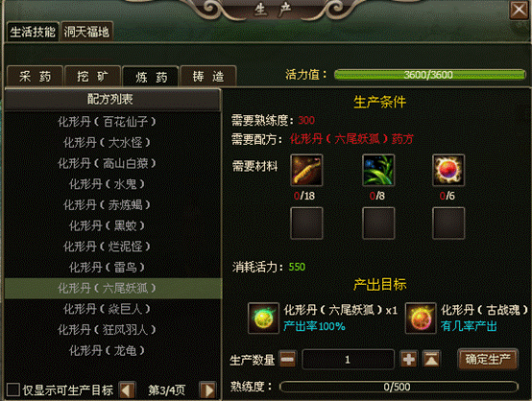Open the 采药 tab
Image resolution: width=532 pixels, height=401 pixels.
coord(35,77)
